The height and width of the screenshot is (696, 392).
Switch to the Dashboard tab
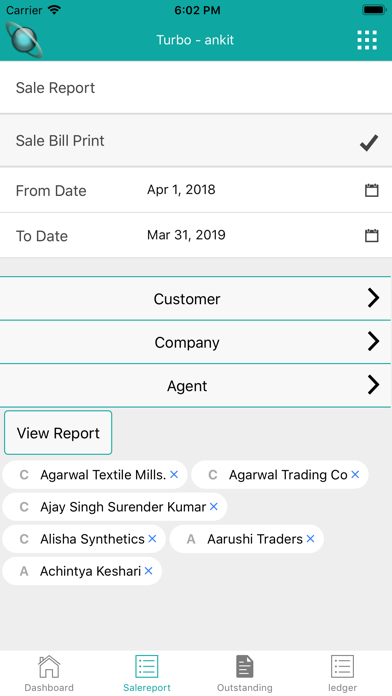(x=49, y=673)
